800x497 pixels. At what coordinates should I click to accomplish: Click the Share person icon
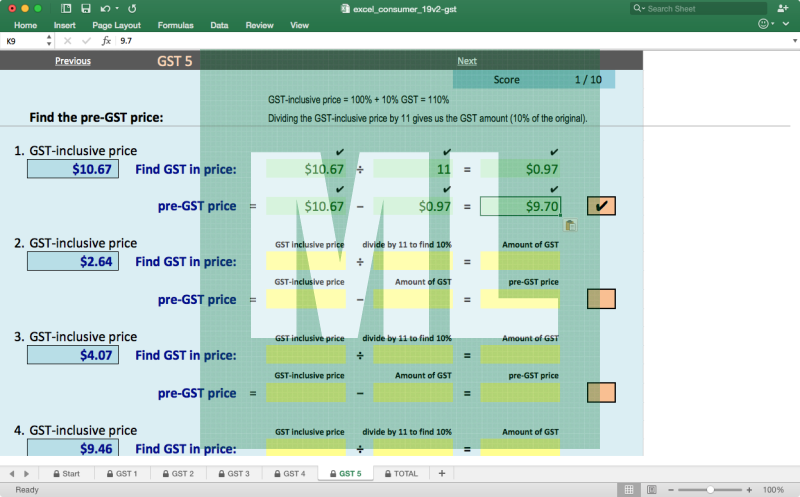pos(782,8)
